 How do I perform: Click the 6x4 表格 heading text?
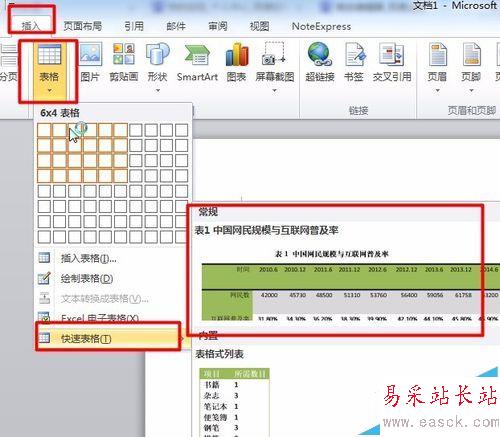coord(60,113)
